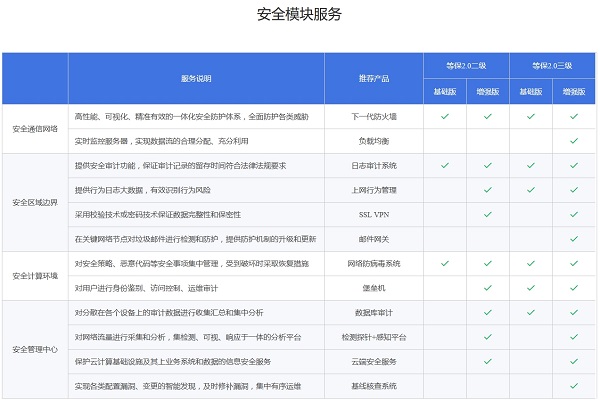Click the single checkmark in 邮件网关 row

tap(573, 238)
